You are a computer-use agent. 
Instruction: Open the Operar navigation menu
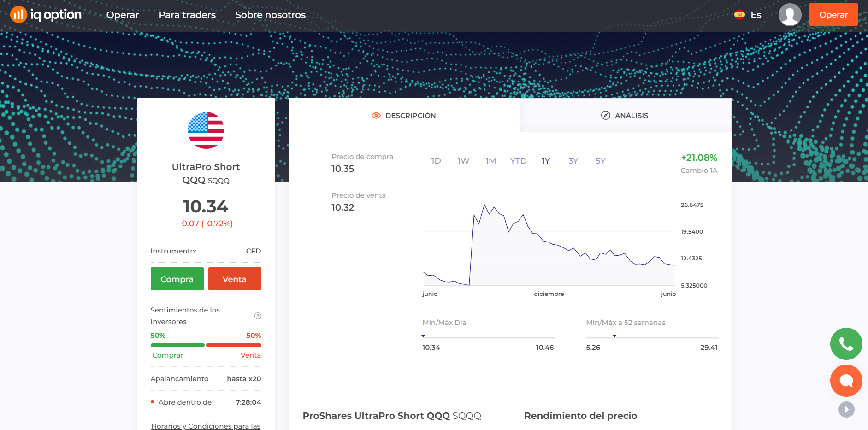(123, 15)
